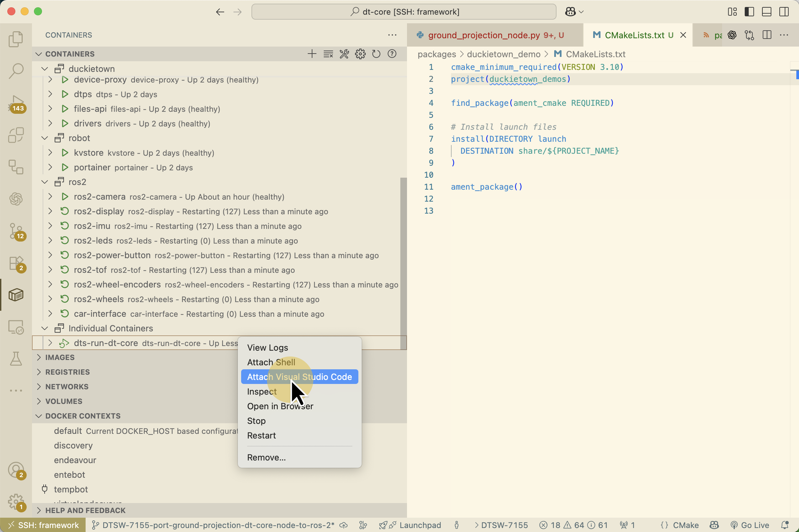Toggle the bottom panel layout button
799x532 pixels.
click(x=766, y=12)
